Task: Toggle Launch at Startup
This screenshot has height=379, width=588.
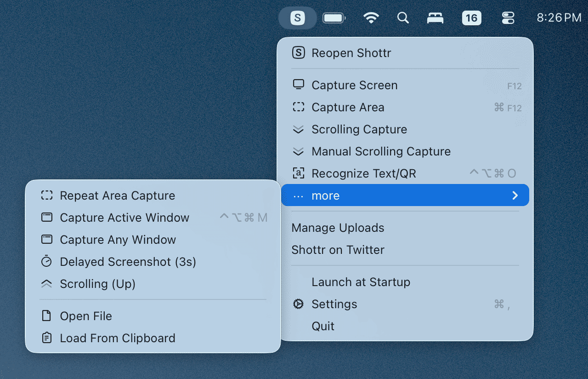Action: tap(405, 282)
